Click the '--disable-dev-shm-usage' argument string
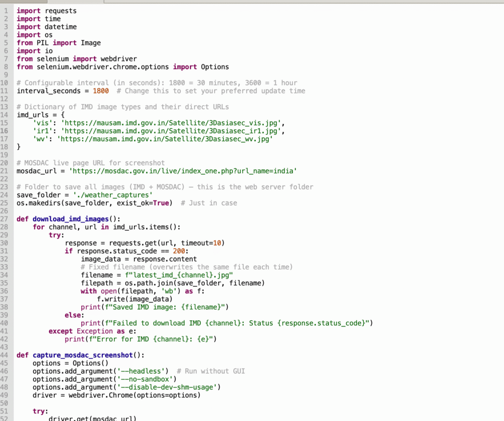Screen dimensions: 504x421 pos(167,387)
